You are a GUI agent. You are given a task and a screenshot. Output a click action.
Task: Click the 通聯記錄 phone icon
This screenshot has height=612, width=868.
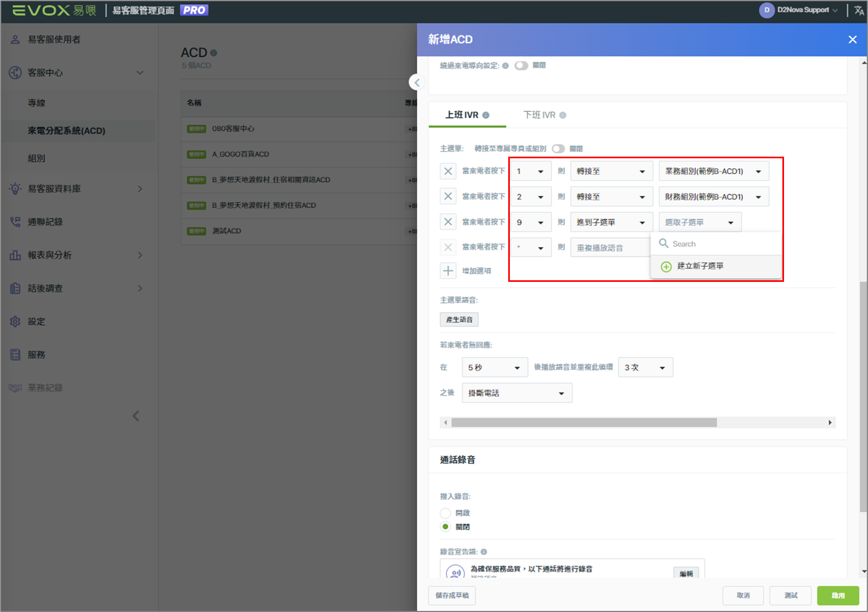[15, 222]
